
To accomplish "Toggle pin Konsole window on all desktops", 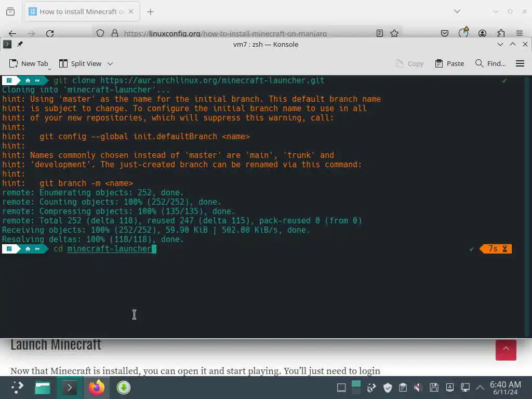I will point(20,44).
